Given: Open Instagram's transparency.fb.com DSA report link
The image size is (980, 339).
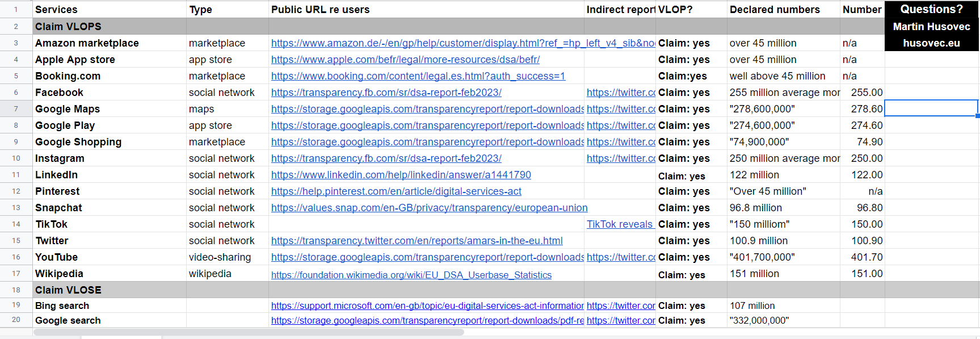Looking at the screenshot, I should (x=386, y=158).
